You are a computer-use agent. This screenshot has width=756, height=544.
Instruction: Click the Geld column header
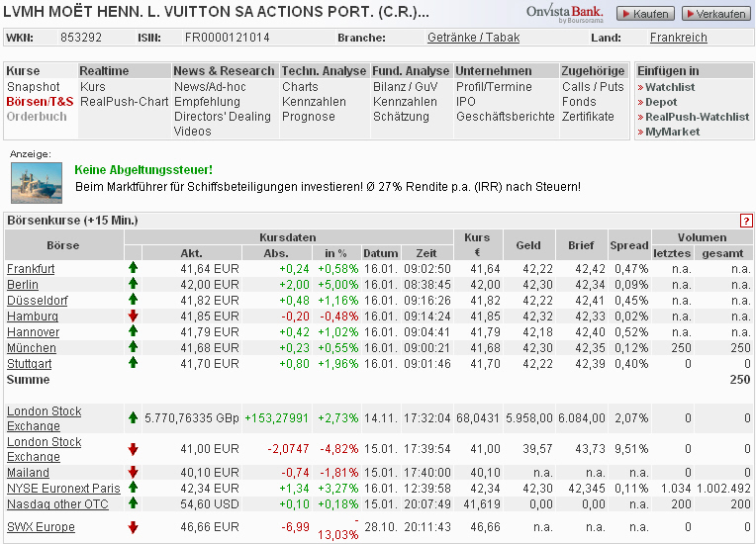point(528,245)
